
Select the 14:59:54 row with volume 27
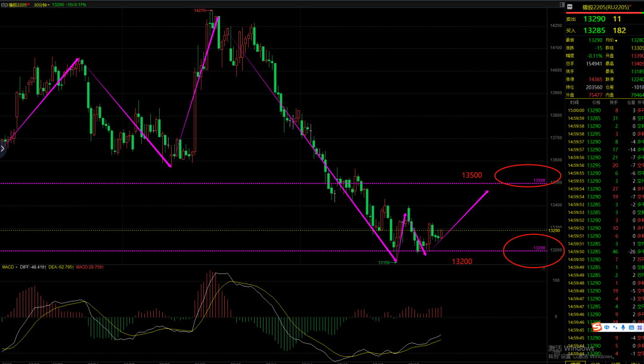coord(605,189)
